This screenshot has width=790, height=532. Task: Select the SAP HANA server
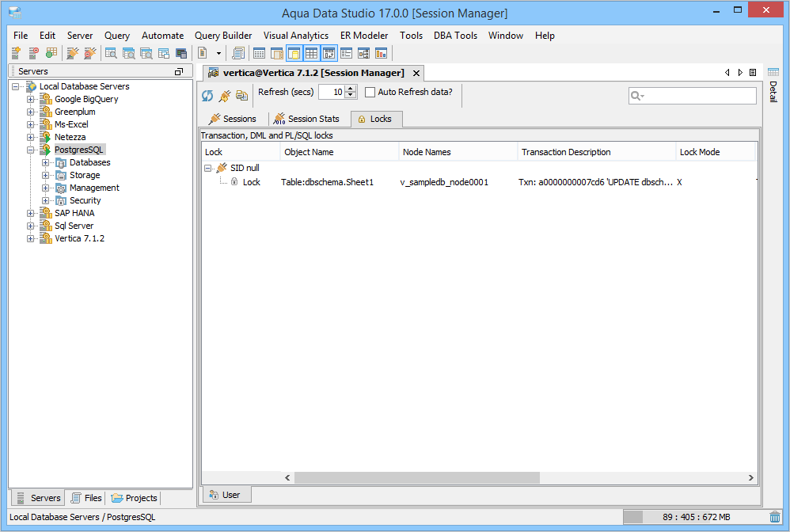(74, 213)
